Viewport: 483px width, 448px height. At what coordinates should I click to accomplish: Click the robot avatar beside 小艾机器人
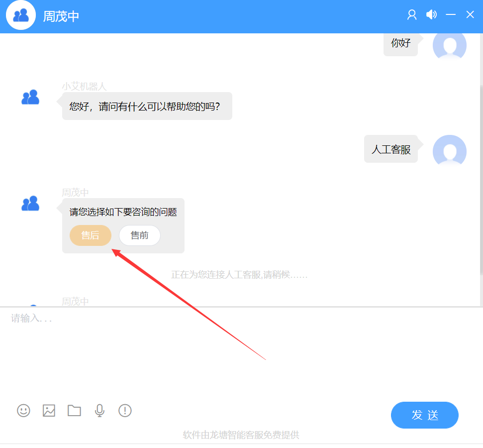pyautogui.click(x=30, y=97)
